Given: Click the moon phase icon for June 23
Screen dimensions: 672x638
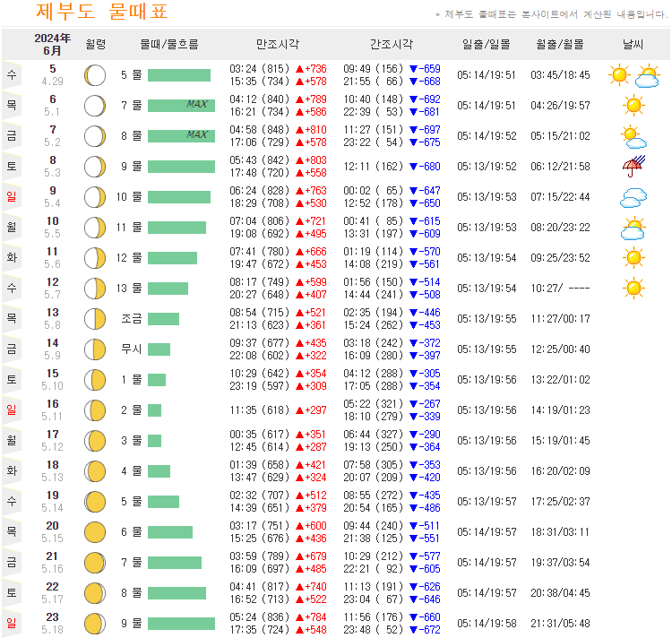Looking at the screenshot, I should pos(95,624).
